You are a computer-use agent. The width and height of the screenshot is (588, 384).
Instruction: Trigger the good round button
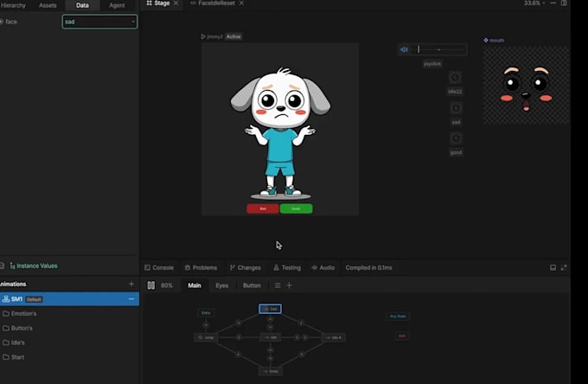point(456,138)
